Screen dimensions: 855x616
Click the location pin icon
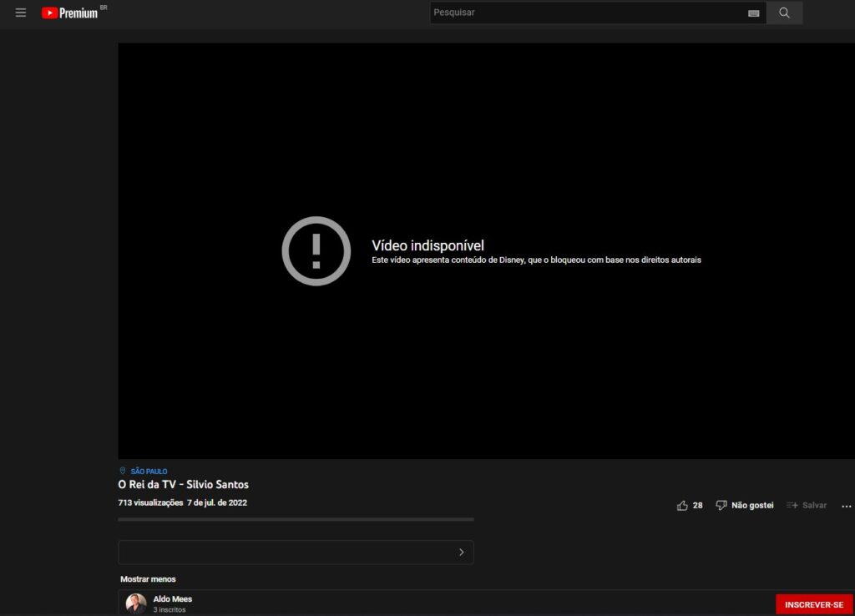coord(123,471)
